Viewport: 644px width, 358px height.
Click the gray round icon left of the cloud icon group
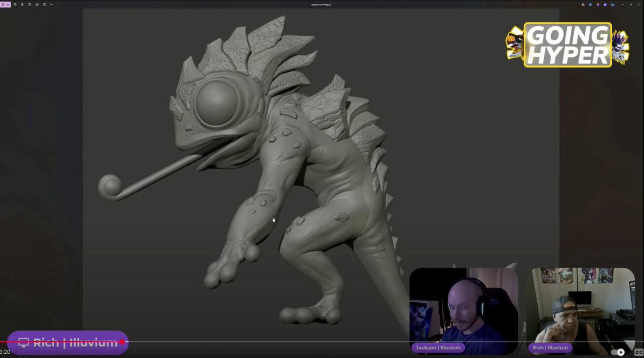[583, 4]
